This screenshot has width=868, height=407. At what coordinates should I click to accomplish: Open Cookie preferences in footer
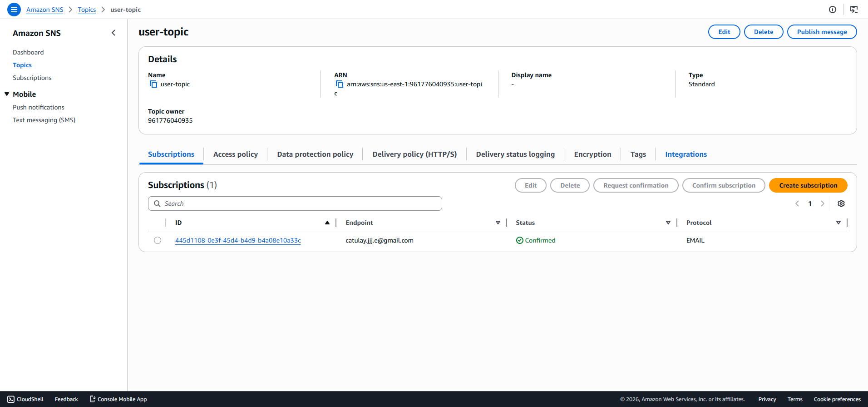click(837, 399)
